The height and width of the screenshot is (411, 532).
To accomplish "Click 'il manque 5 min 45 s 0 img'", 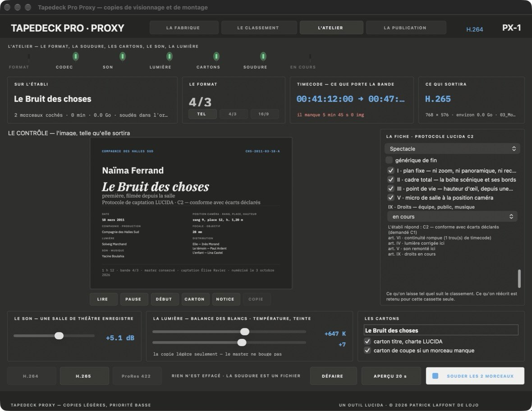I will coord(330,114).
